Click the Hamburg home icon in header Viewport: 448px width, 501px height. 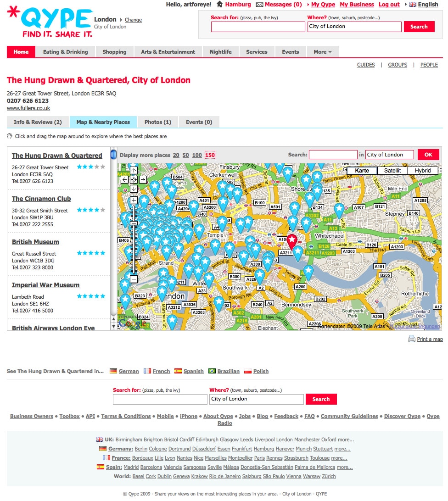(219, 5)
